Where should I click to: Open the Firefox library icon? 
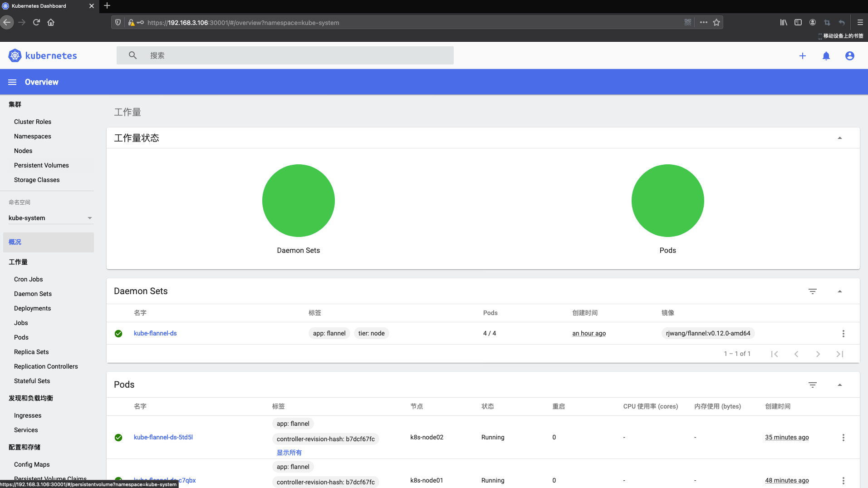(784, 22)
